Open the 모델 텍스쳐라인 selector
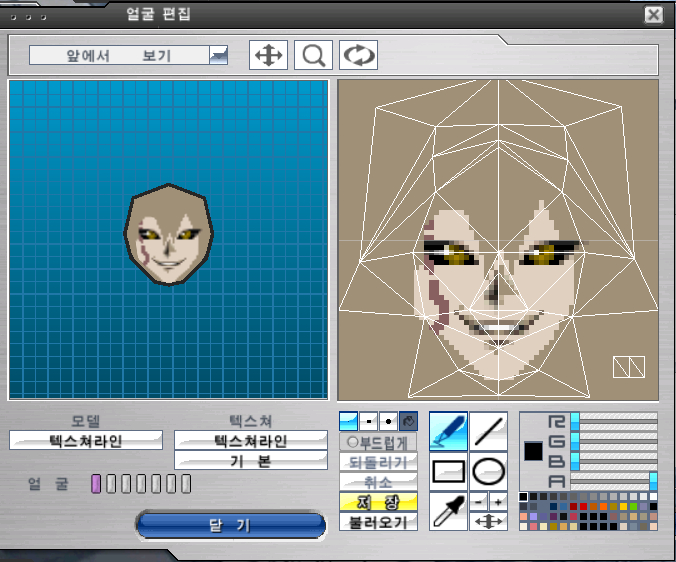 click(x=86, y=440)
